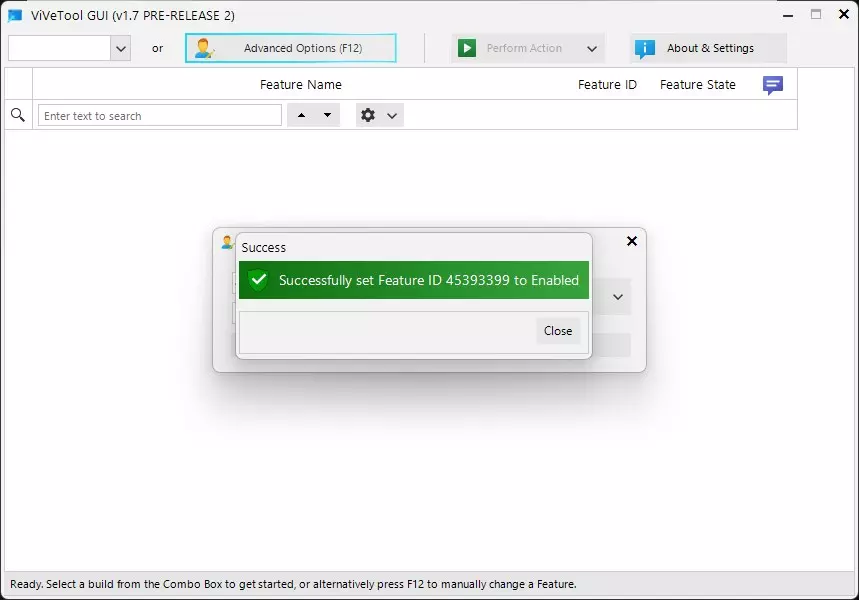Click the green shield checkmark icon

pos(258,280)
